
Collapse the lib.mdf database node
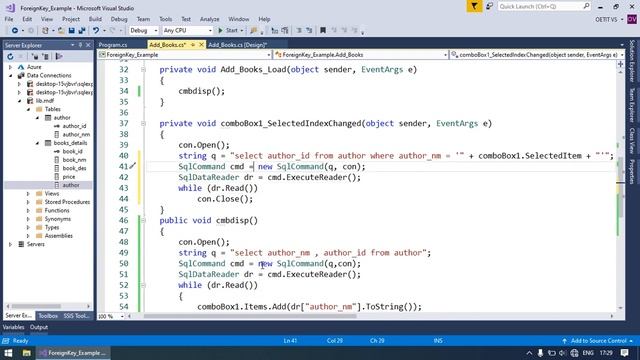[20, 101]
